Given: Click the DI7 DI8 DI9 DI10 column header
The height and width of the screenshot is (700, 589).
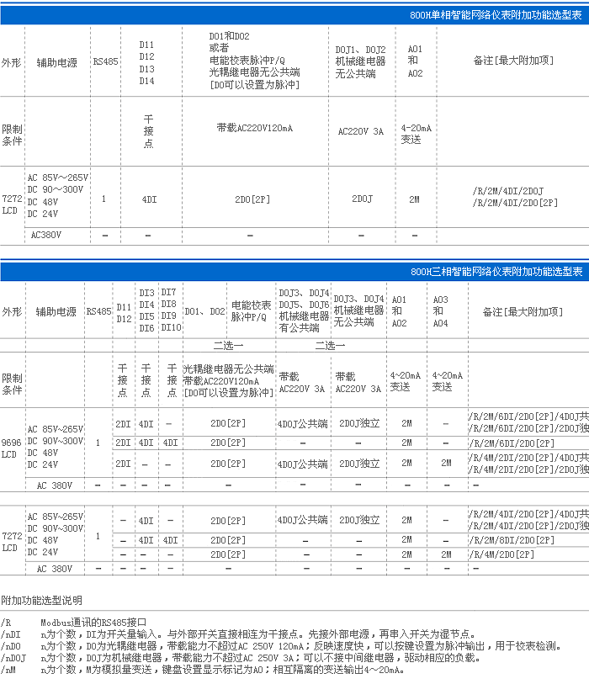Looking at the screenshot, I should (171, 310).
